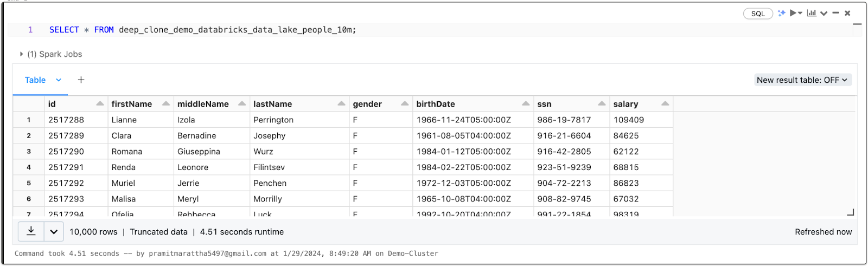The height and width of the screenshot is (267, 868).
Task: Select the birthDate column header text
Action: coord(436,104)
